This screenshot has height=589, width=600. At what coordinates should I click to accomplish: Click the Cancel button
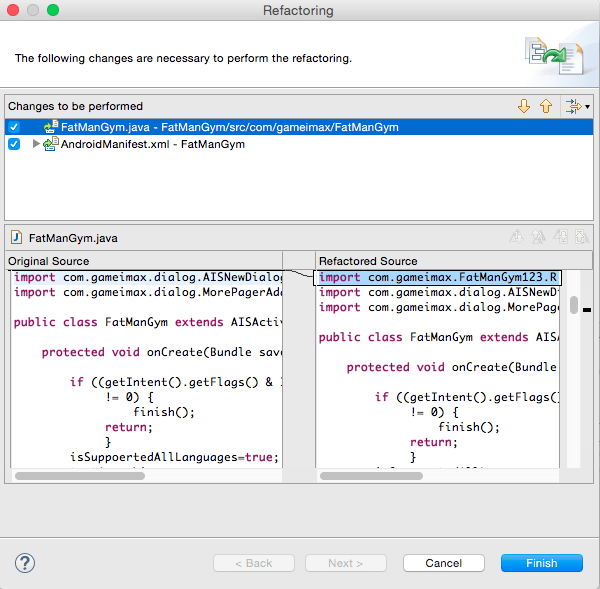coord(443,563)
